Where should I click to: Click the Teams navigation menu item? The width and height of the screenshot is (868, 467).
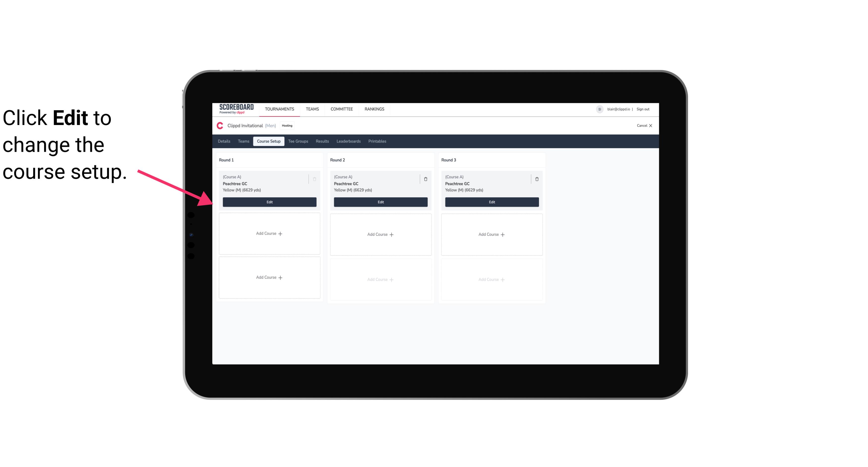312,109
